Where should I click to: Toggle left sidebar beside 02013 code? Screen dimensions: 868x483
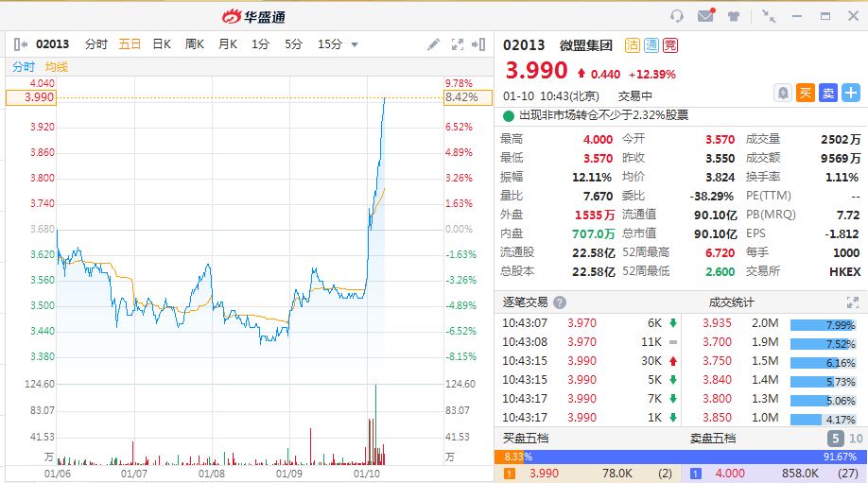[21, 44]
